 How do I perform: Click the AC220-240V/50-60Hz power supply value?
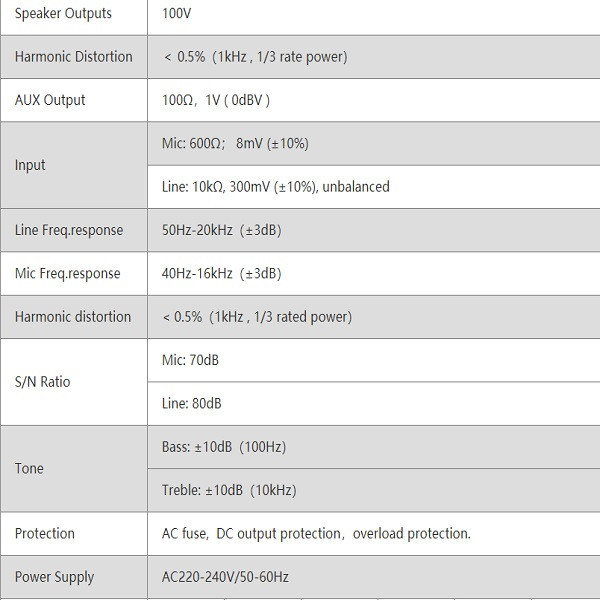[225, 577]
